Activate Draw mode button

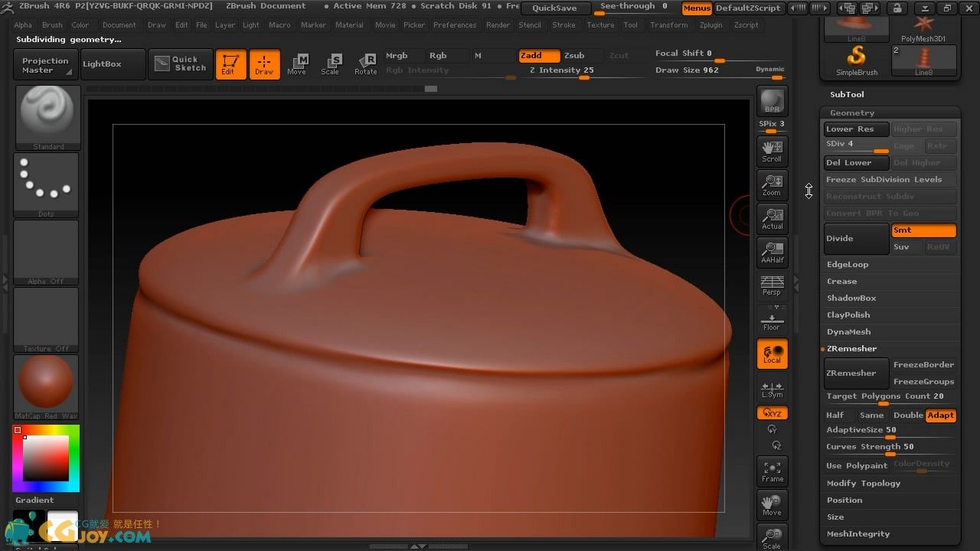click(264, 64)
